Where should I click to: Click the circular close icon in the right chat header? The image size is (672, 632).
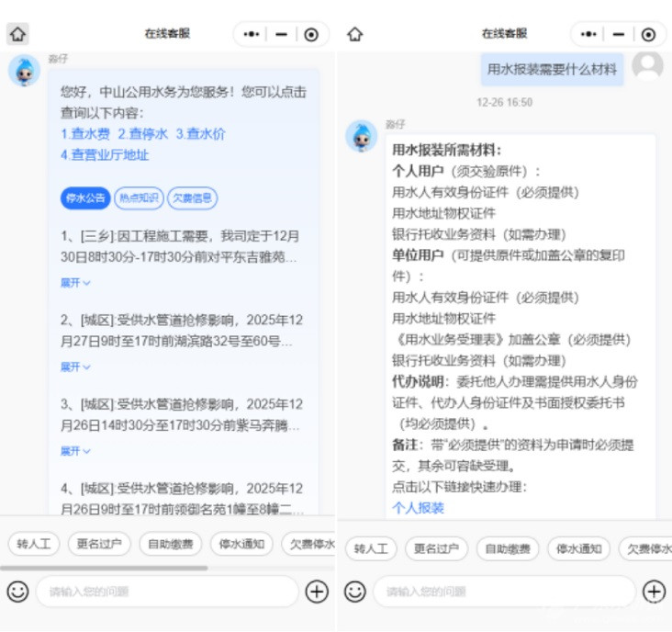pyautogui.click(x=648, y=34)
